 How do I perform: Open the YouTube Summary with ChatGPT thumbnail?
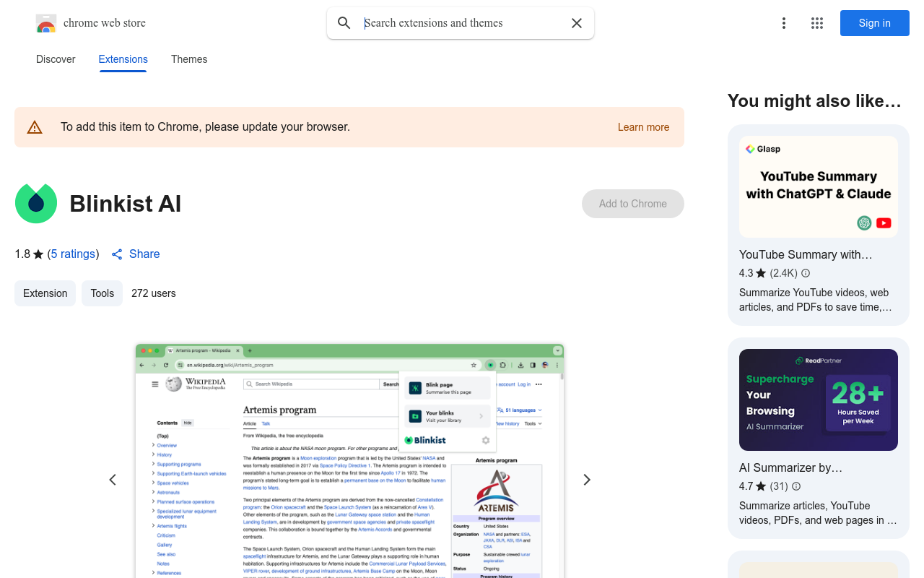pos(819,187)
